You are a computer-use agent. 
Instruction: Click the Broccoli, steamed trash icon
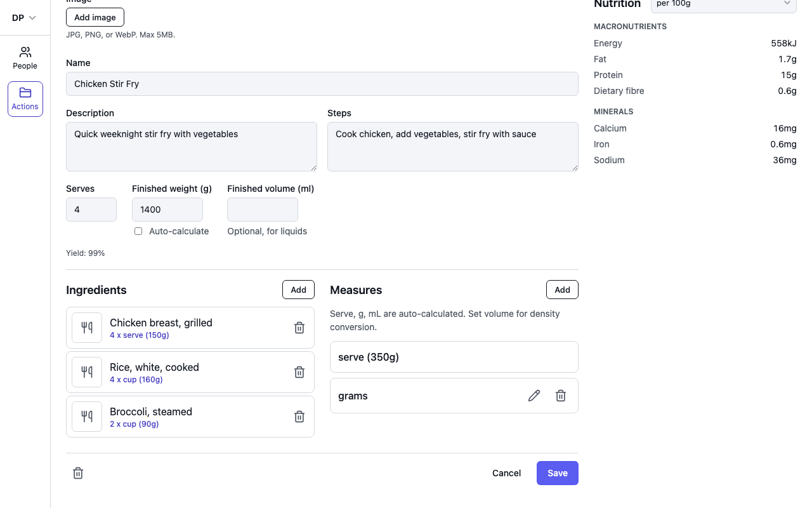(299, 417)
